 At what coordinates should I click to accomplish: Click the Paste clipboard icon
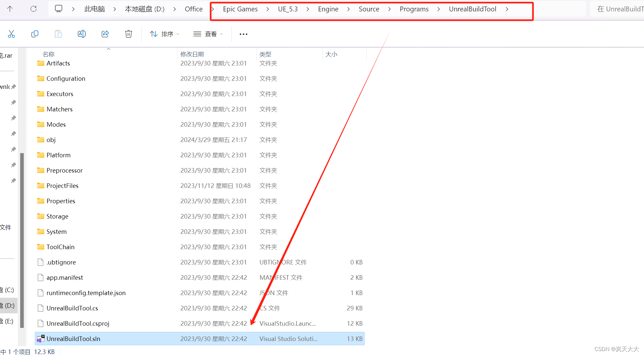tap(58, 34)
